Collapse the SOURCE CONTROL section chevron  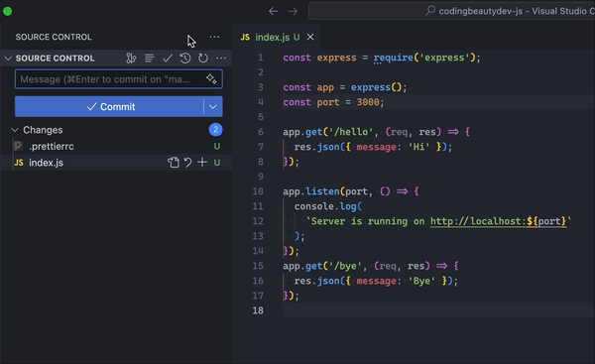point(8,59)
